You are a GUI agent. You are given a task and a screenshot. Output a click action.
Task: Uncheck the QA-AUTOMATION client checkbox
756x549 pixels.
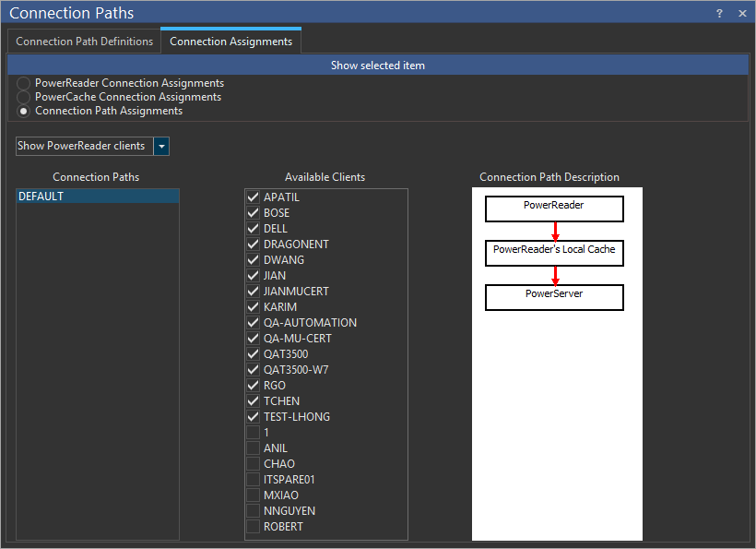(253, 323)
